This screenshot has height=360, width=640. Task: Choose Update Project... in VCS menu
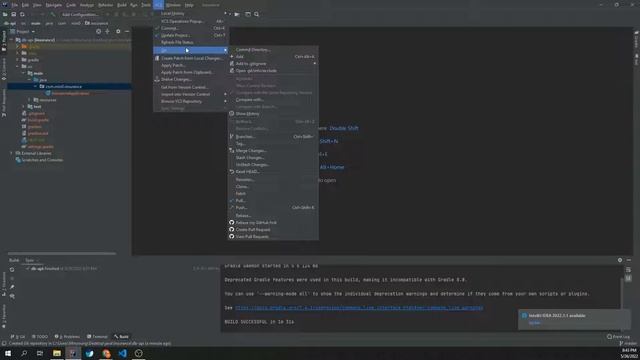pos(191,35)
